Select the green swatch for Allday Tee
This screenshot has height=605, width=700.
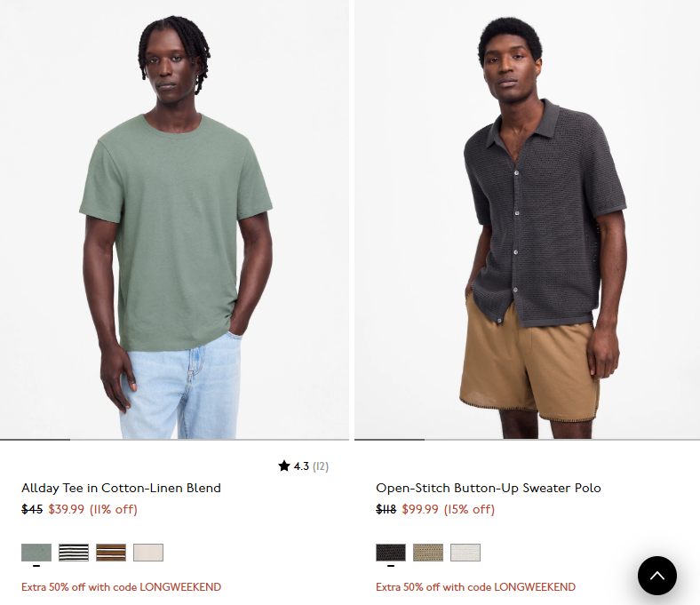point(36,553)
